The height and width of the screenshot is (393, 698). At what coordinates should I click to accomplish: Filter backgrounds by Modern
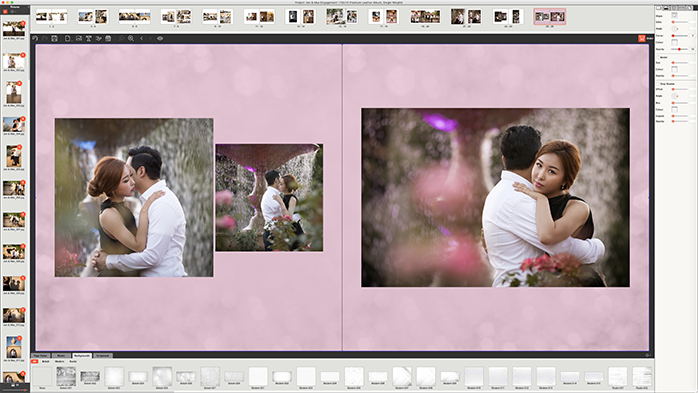point(60,361)
